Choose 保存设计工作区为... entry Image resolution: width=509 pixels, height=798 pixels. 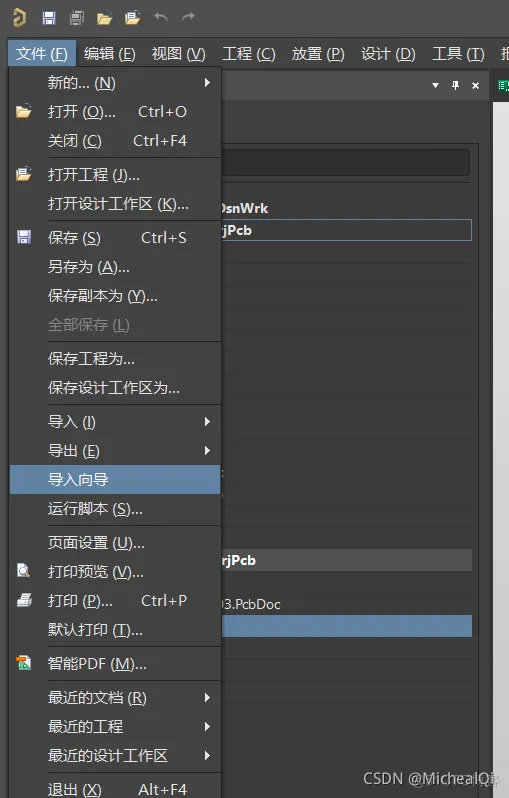point(115,388)
